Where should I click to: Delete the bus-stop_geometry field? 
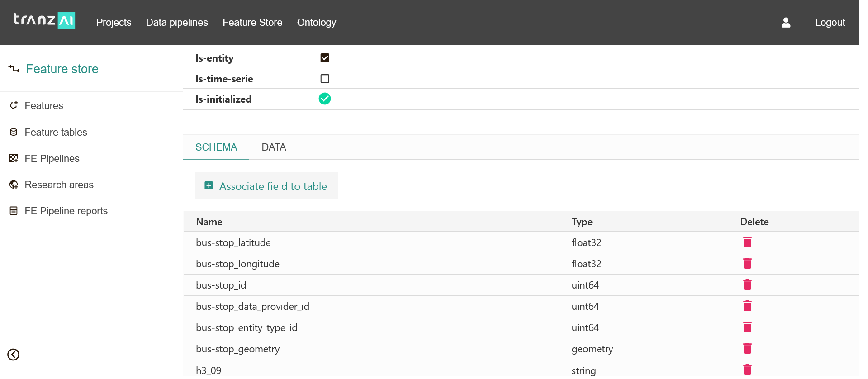point(747,349)
